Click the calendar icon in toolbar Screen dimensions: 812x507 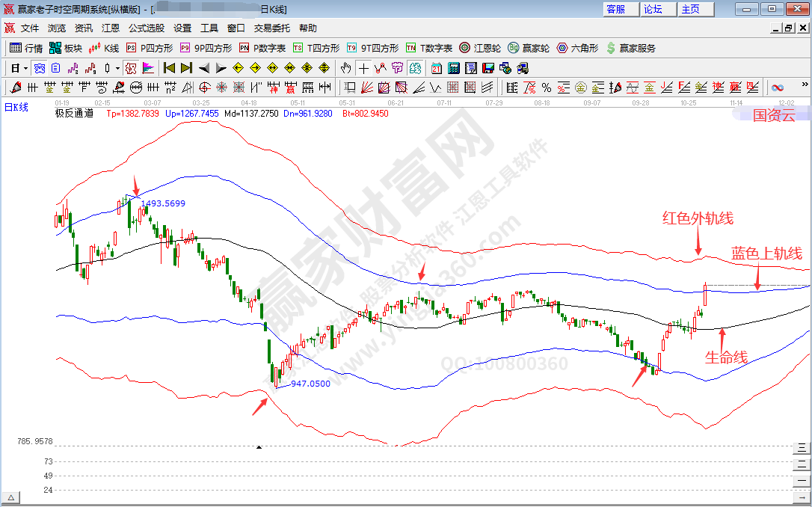437,68
